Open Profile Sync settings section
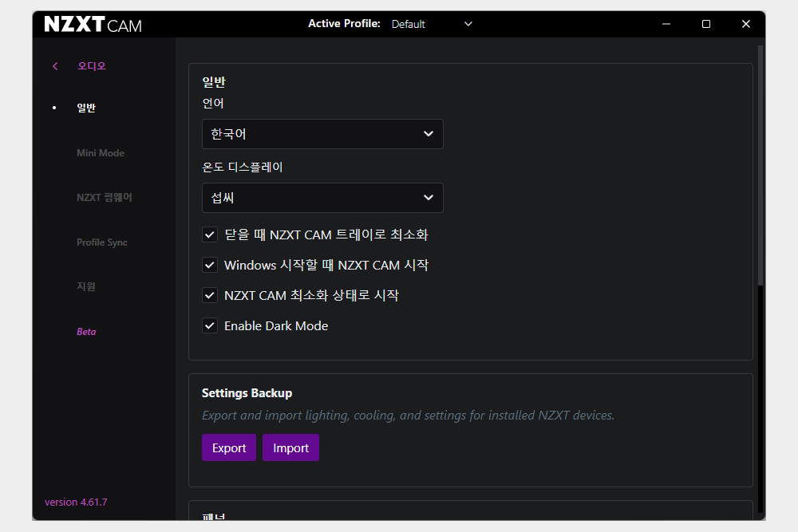The height and width of the screenshot is (532, 798). click(102, 242)
